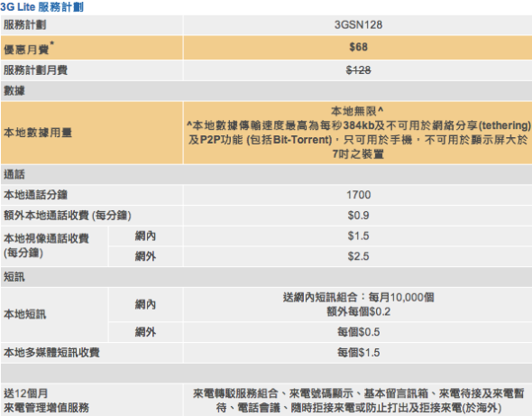Click '網內' in the video call row

(x=145, y=236)
